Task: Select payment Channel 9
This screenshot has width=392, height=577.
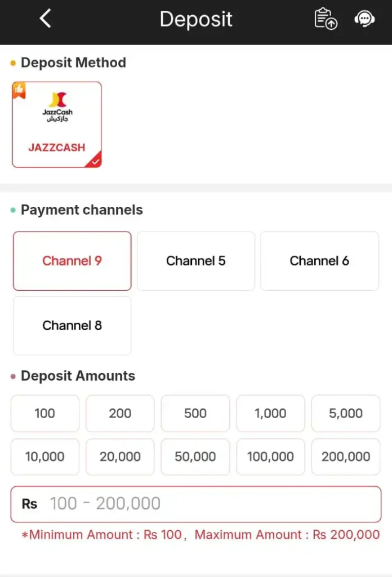Action: pos(72,261)
